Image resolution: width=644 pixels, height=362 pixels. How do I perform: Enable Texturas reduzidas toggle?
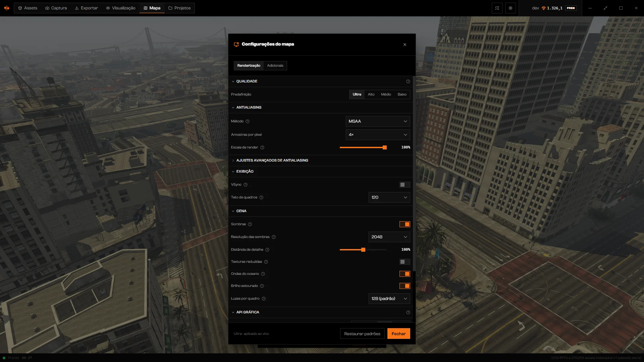[405, 262]
